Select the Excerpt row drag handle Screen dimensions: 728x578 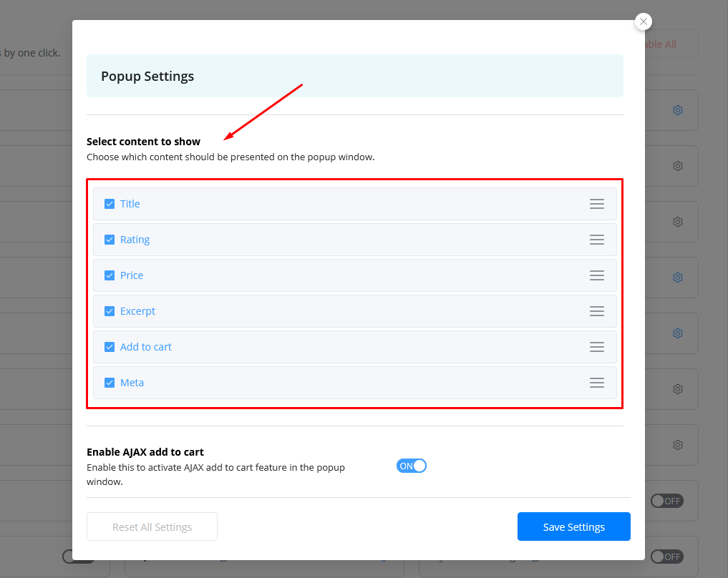(x=596, y=311)
